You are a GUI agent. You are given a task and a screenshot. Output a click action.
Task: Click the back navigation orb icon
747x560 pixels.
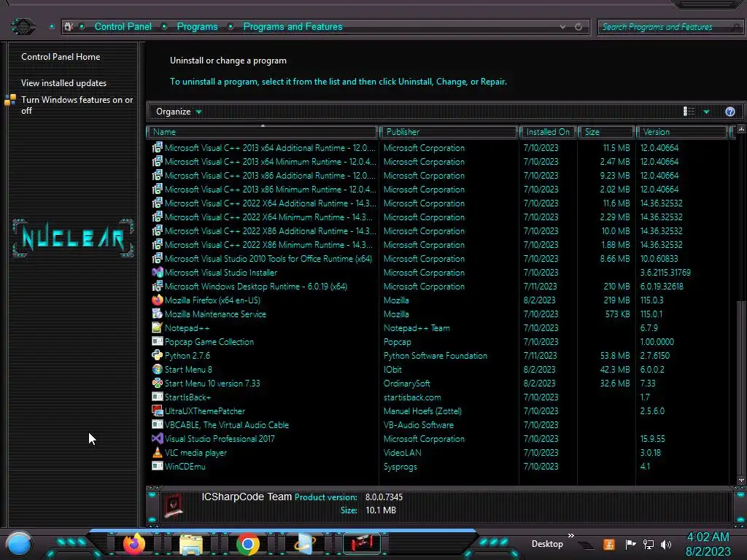click(x=23, y=26)
